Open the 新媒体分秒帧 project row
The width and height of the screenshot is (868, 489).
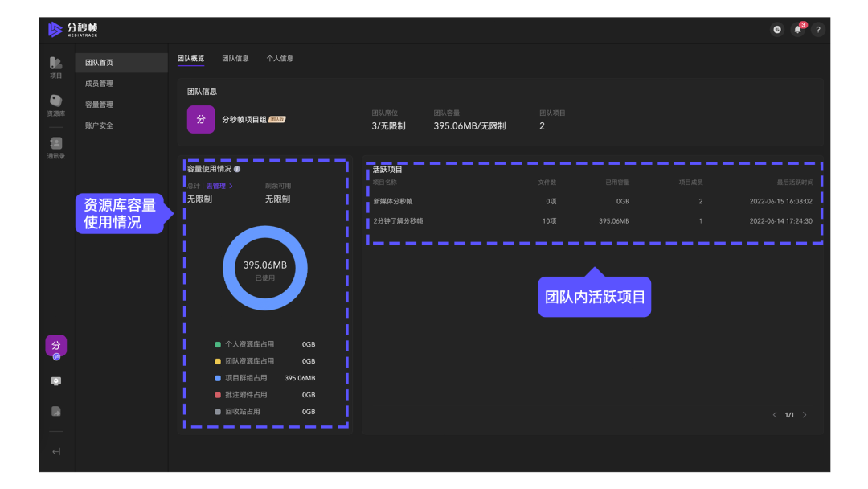click(x=593, y=202)
